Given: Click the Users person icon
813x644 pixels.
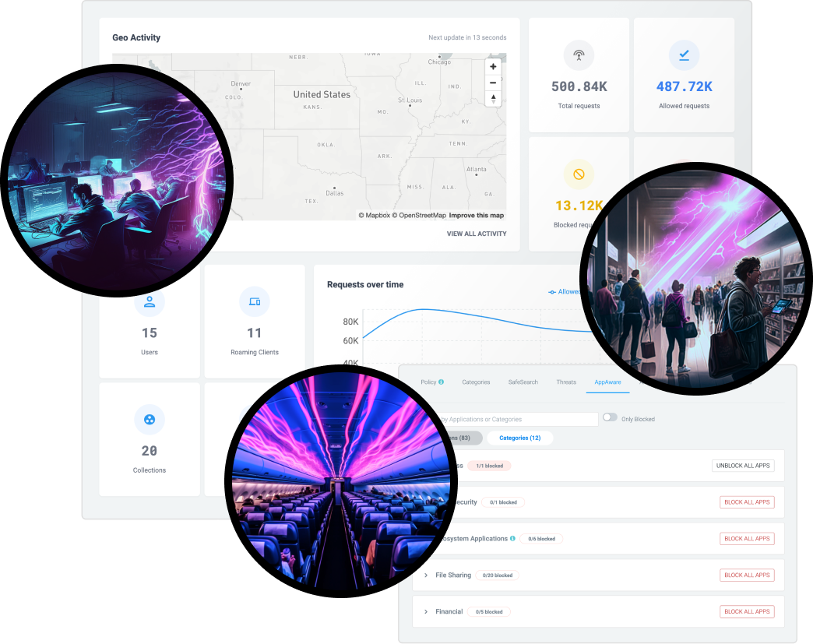Looking at the screenshot, I should [x=150, y=302].
